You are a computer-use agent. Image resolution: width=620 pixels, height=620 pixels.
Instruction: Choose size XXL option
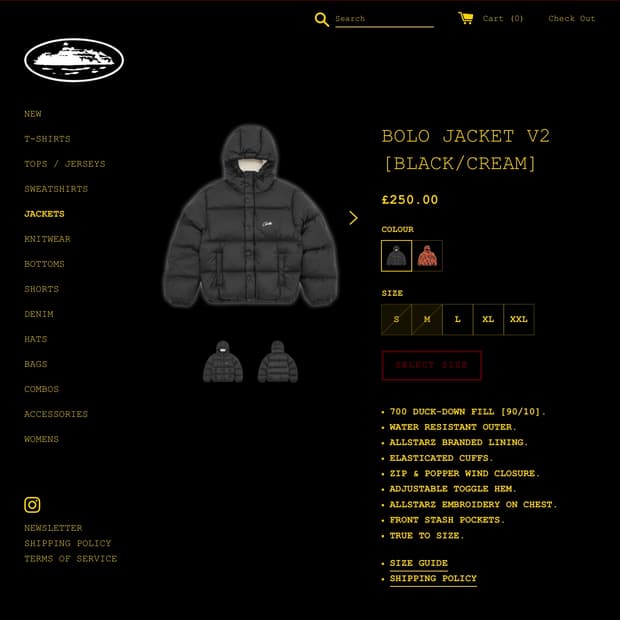pyautogui.click(x=519, y=319)
